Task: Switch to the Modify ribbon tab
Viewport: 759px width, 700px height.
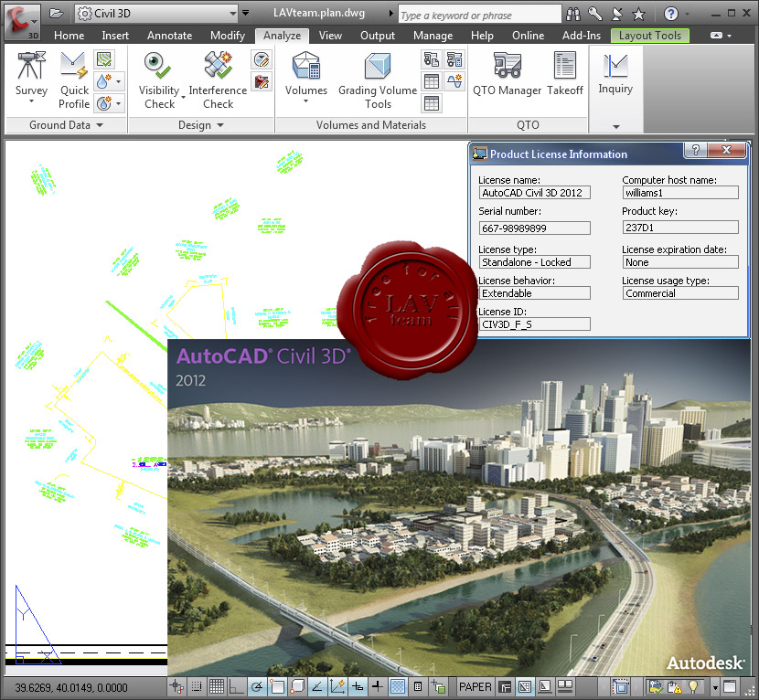Action: click(228, 36)
